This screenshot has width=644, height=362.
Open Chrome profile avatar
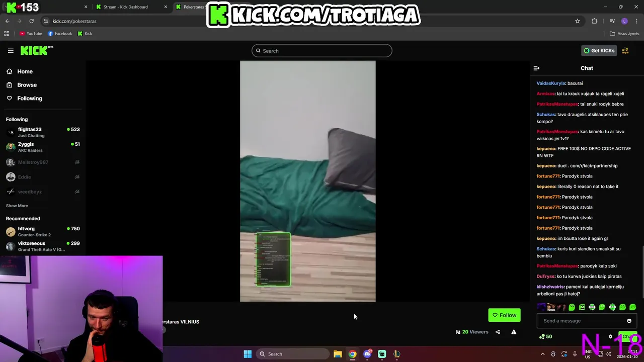pos(624,21)
